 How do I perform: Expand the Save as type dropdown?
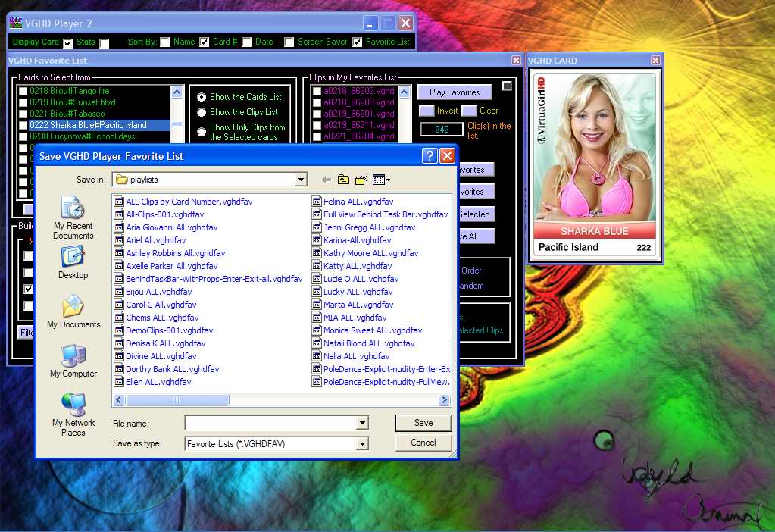(x=362, y=443)
